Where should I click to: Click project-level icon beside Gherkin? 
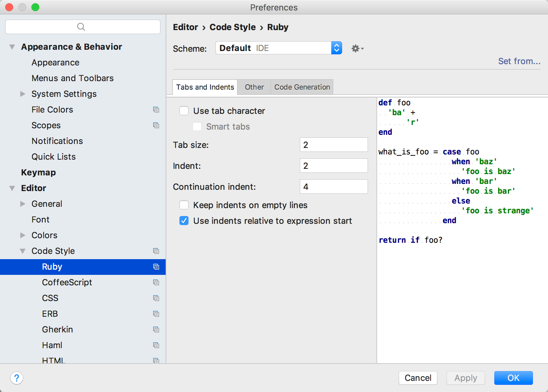tap(156, 330)
